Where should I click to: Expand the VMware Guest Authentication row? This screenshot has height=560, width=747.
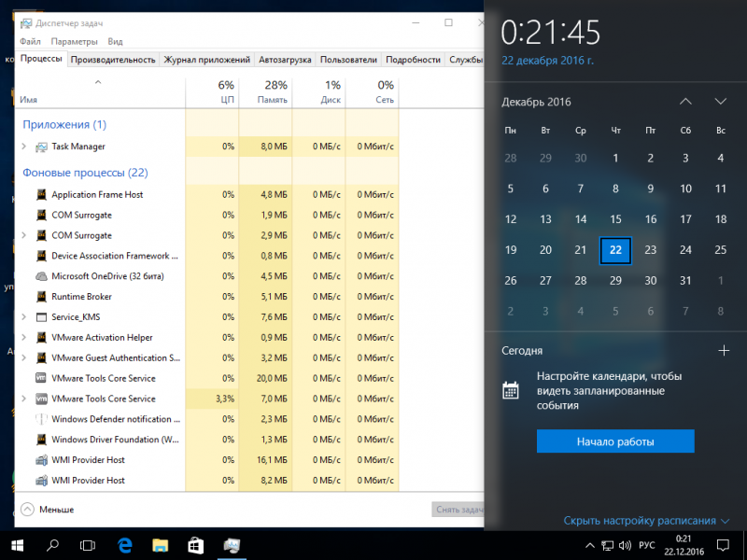tap(24, 358)
